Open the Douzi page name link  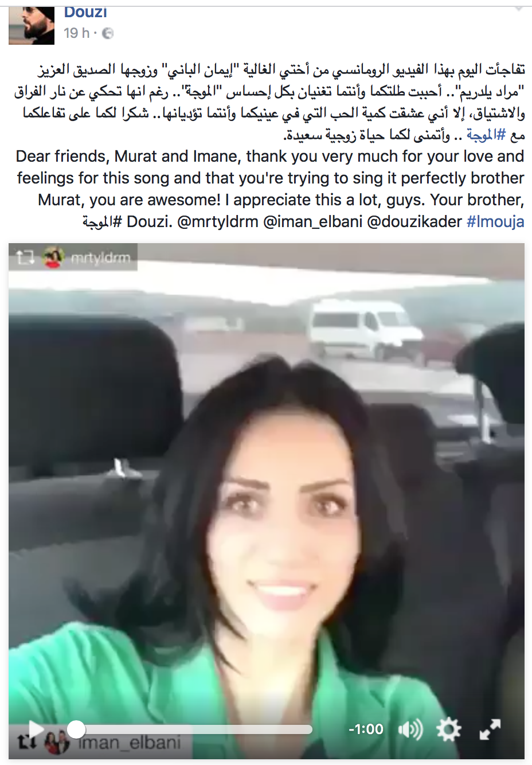85,13
